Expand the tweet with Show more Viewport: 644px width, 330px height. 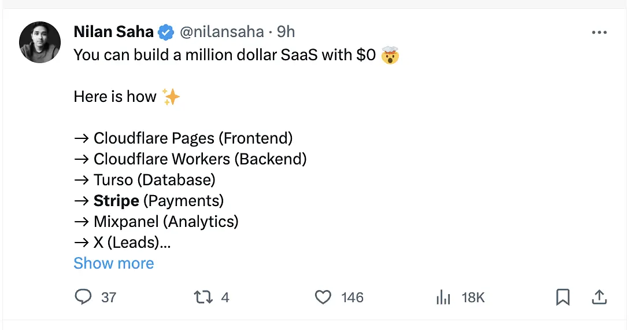tap(114, 263)
